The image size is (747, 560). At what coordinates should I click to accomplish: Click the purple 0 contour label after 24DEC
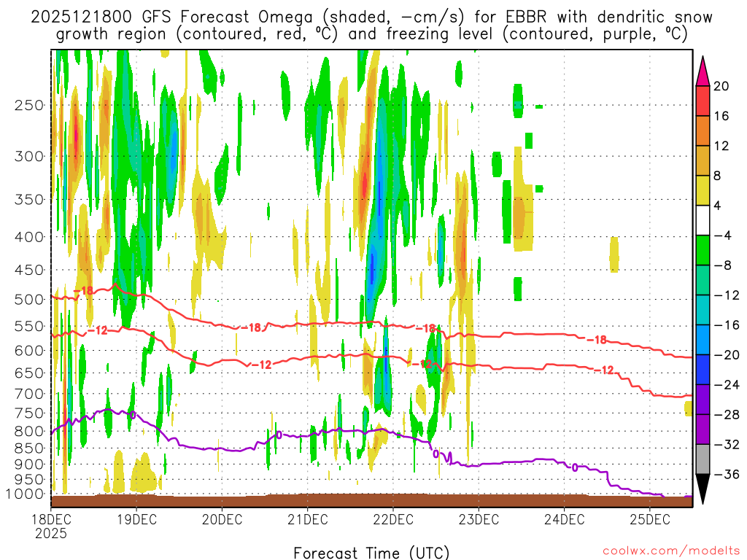tap(575, 467)
